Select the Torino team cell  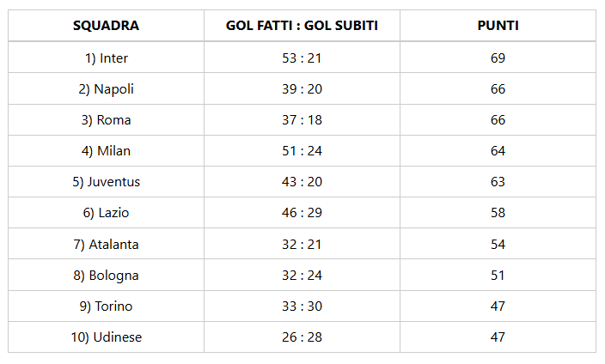click(x=106, y=306)
